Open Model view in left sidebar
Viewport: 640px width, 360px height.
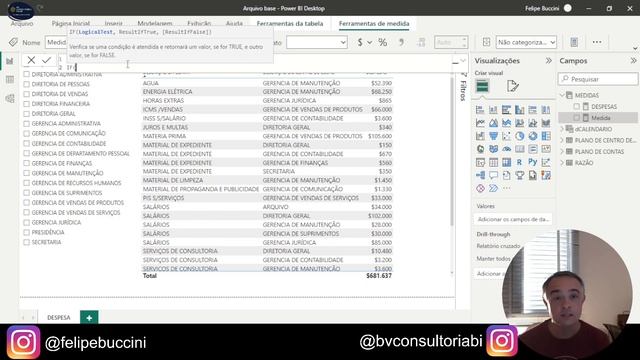point(10,98)
